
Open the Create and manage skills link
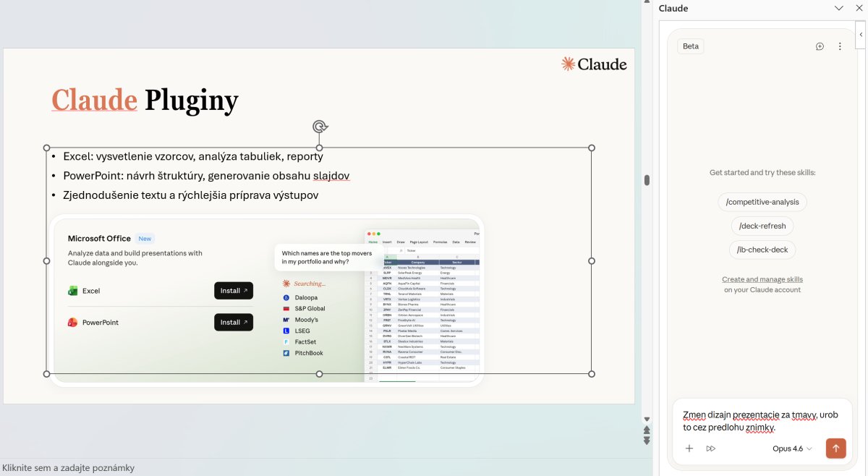coord(762,279)
